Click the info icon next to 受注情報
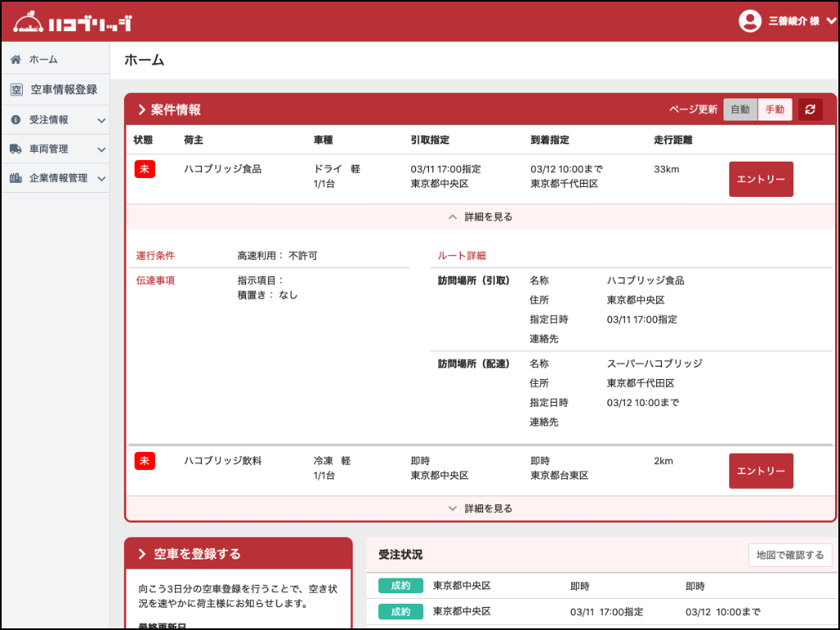This screenshot has width=840, height=630. (15, 119)
